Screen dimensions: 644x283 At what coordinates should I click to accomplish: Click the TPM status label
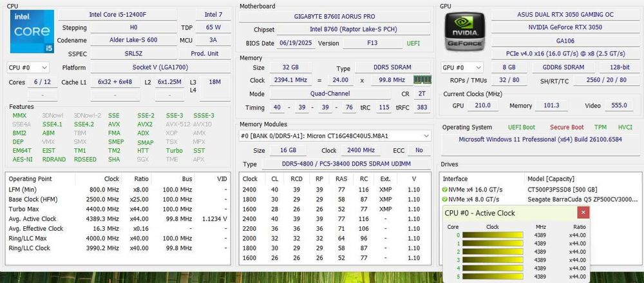tap(600, 128)
